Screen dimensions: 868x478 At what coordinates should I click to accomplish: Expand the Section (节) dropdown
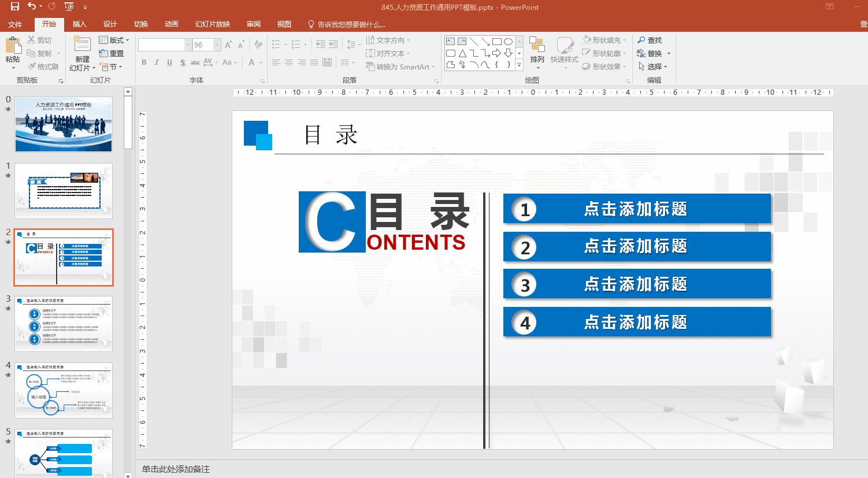[x=111, y=67]
